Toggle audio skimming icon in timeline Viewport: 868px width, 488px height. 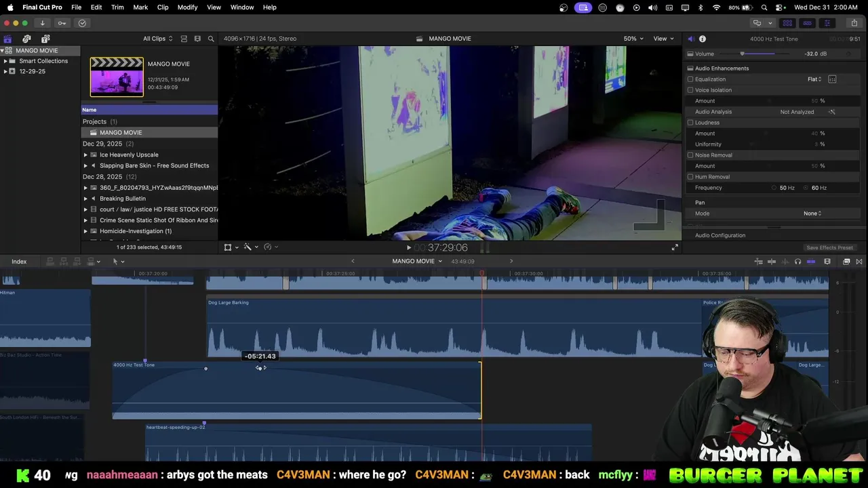785,262
